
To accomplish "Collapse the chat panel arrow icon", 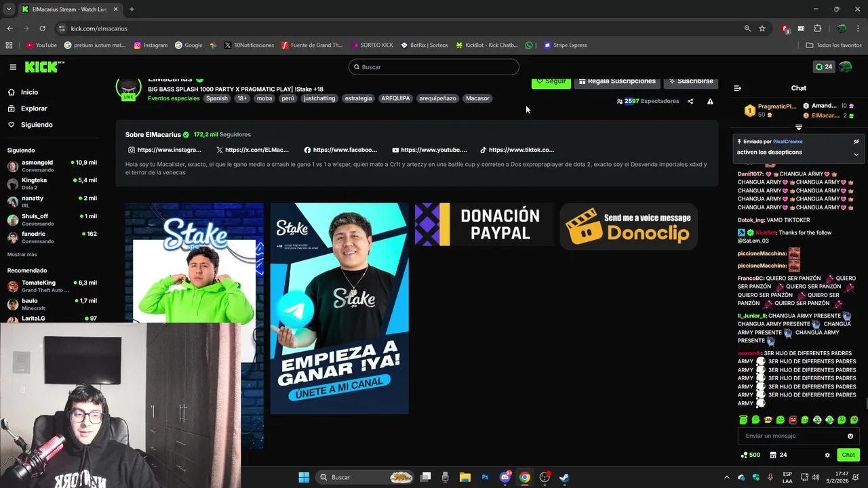I will [738, 88].
